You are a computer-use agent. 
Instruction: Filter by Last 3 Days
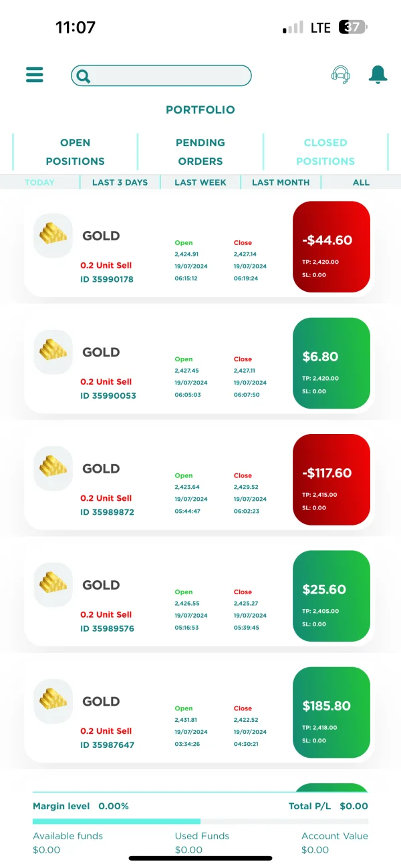(120, 182)
